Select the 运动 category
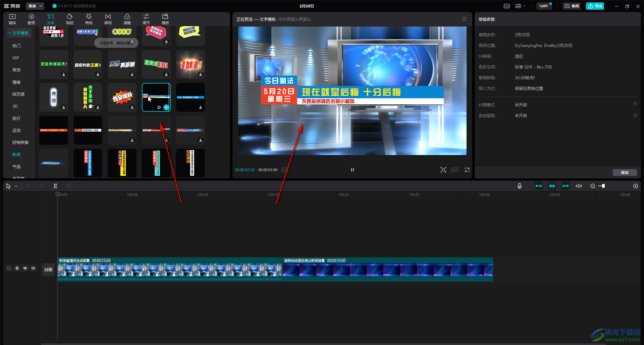Screen dimensions: 644x345 pyautogui.click(x=16, y=130)
